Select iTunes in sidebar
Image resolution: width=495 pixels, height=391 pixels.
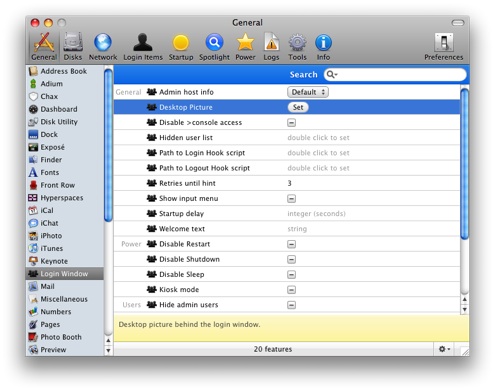click(64, 248)
